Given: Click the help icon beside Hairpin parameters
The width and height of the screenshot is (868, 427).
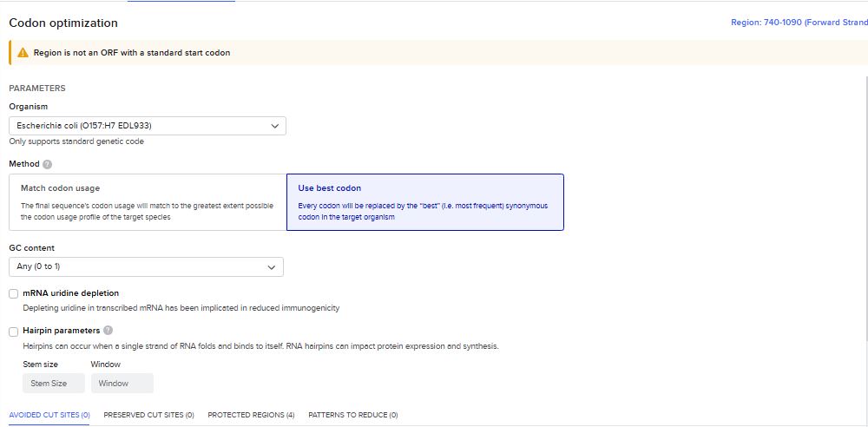Looking at the screenshot, I should coord(108,331).
